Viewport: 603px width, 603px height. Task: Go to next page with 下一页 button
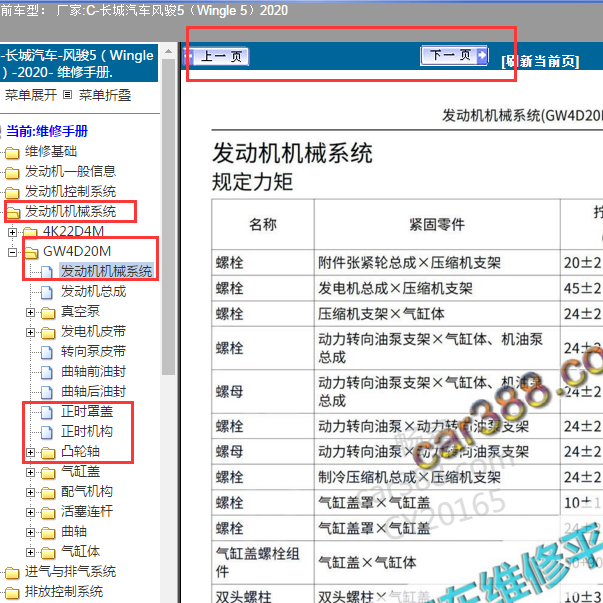click(x=455, y=55)
